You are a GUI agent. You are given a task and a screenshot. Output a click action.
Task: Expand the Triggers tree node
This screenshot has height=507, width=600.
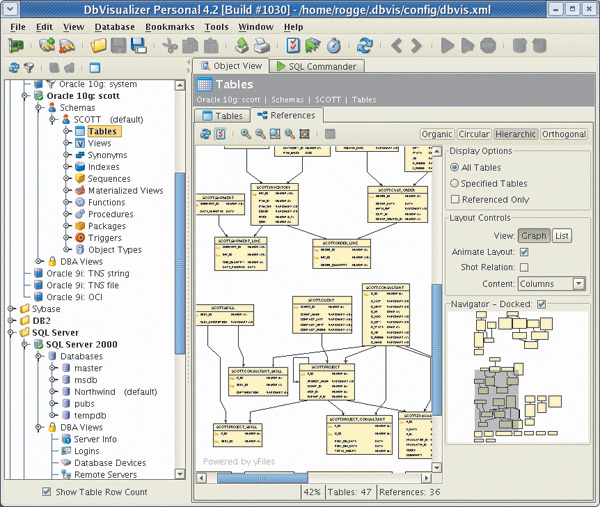67,238
